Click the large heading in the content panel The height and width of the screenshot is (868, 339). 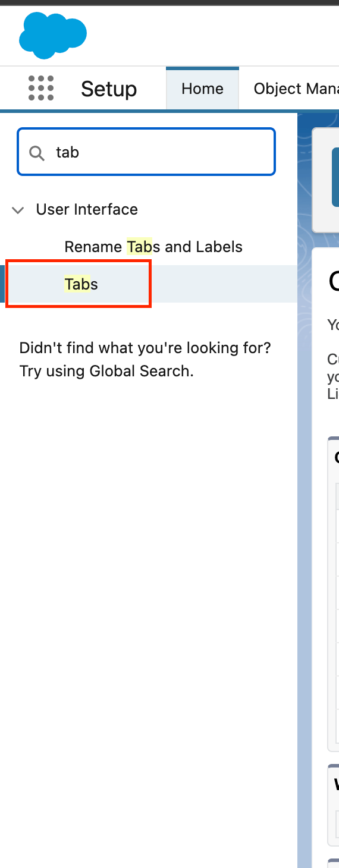pos(334,282)
